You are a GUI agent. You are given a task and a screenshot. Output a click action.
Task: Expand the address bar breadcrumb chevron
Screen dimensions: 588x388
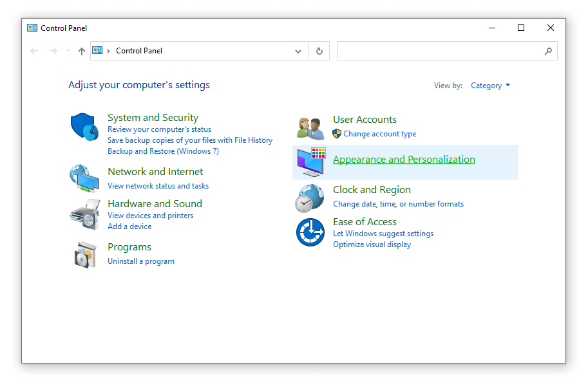pyautogui.click(x=108, y=51)
